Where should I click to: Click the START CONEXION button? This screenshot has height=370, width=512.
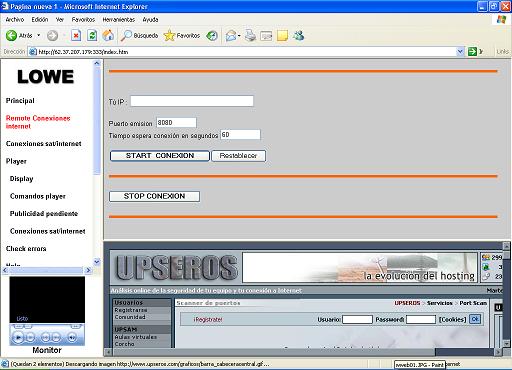coord(160,156)
